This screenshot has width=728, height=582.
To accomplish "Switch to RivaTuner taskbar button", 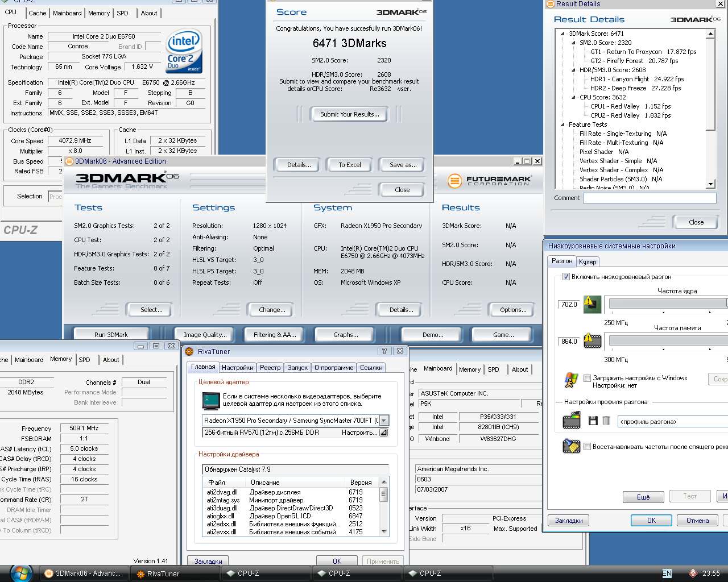I will point(176,573).
